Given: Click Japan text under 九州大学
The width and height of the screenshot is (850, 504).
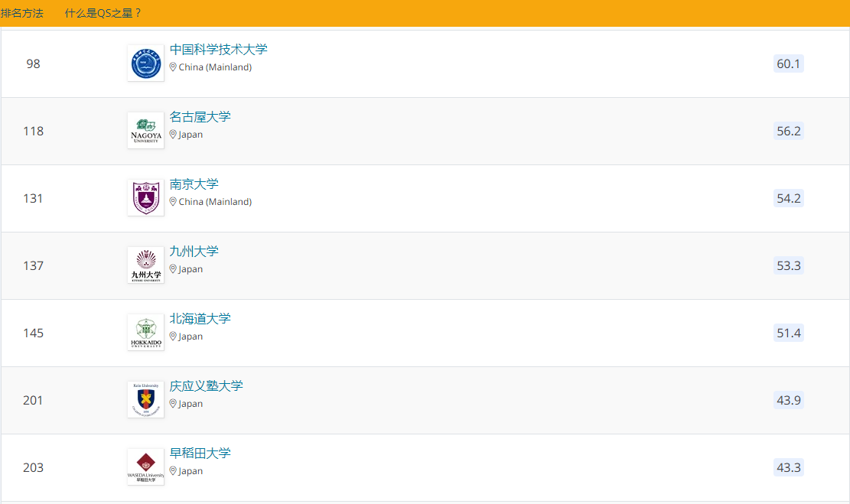Looking at the screenshot, I should [x=191, y=268].
